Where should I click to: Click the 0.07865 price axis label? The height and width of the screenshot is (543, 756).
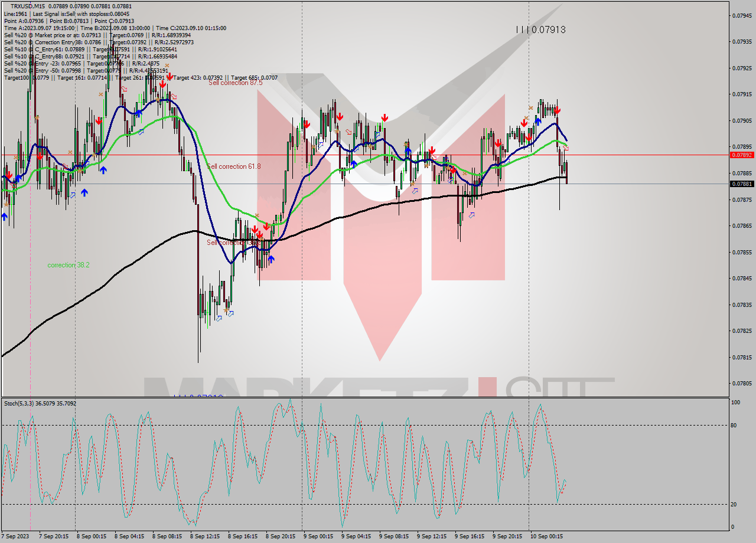(x=742, y=225)
